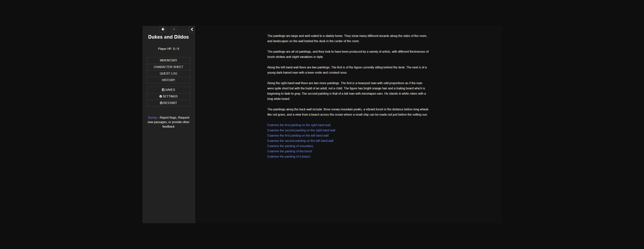The height and width of the screenshot is (249, 644).
Task: Examine the painting of mountains
Action: (x=290, y=146)
